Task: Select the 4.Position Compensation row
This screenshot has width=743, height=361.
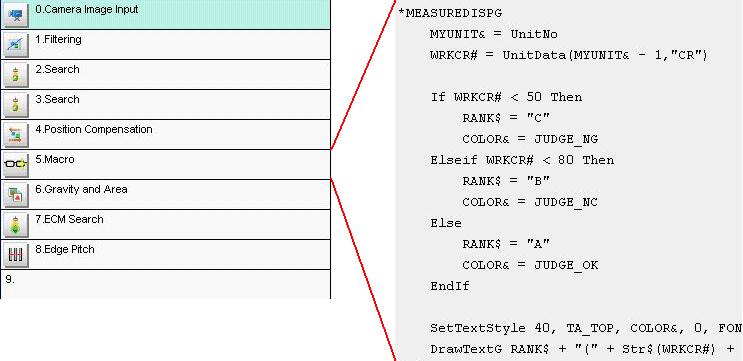Action: click(x=165, y=135)
